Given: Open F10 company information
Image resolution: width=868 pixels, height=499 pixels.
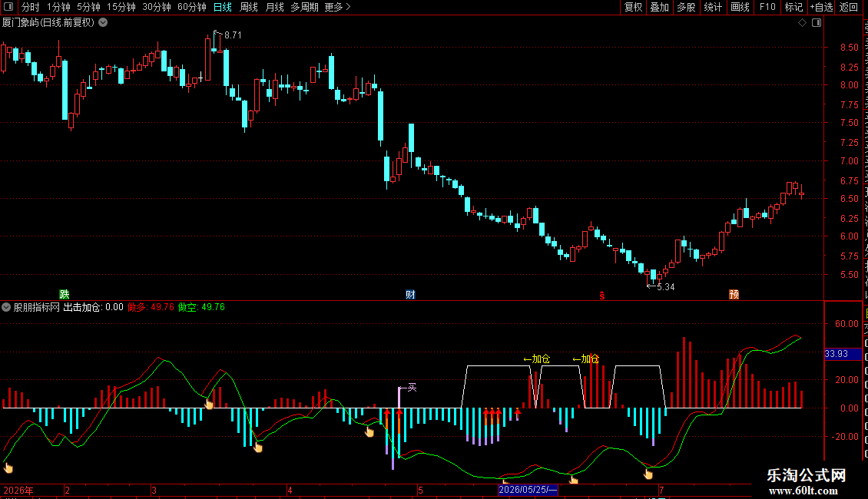Looking at the screenshot, I should pos(767,7).
